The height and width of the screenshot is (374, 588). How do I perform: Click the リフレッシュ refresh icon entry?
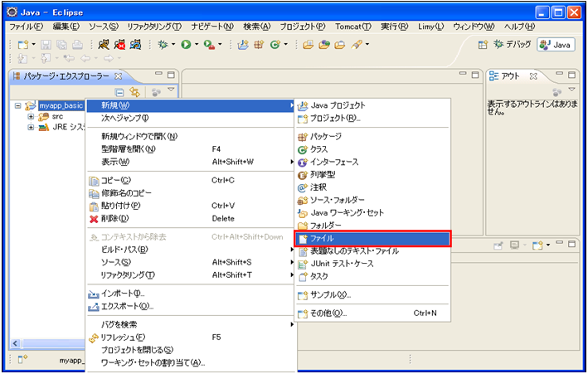click(x=93, y=338)
